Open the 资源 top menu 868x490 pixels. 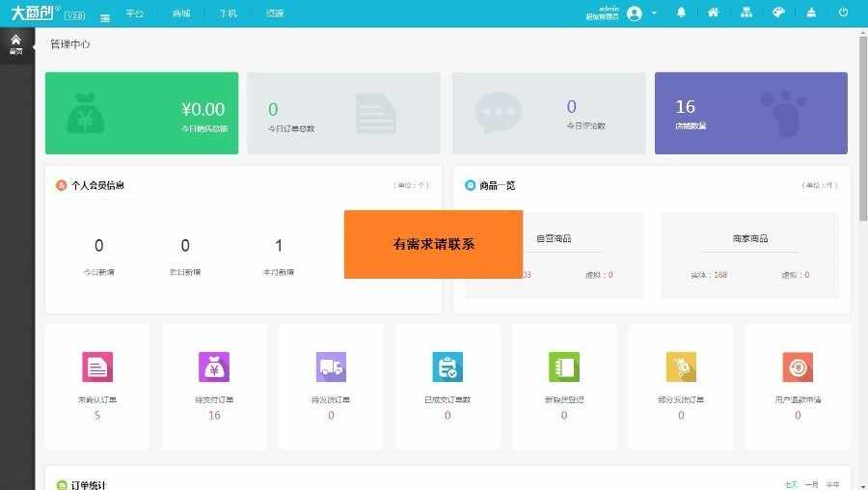pos(275,14)
